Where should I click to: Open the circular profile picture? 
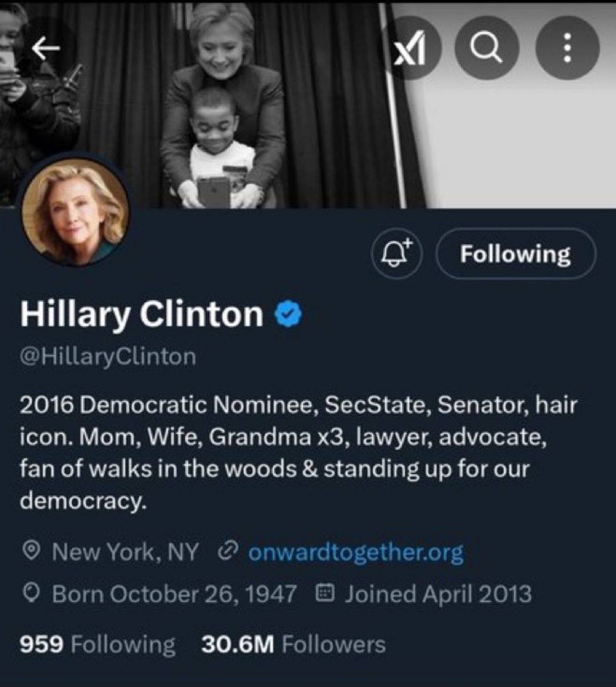[x=75, y=212]
